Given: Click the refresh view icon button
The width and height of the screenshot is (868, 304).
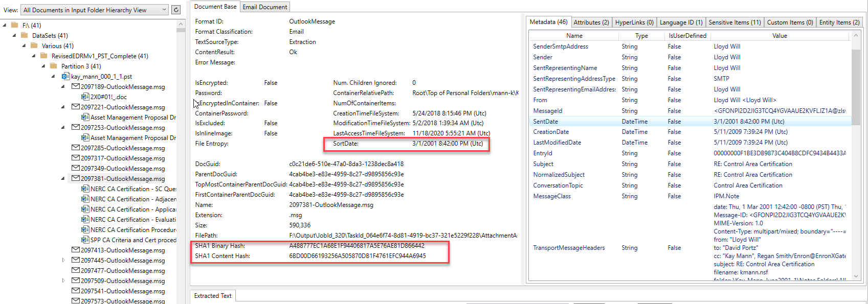Looking at the screenshot, I should [176, 10].
